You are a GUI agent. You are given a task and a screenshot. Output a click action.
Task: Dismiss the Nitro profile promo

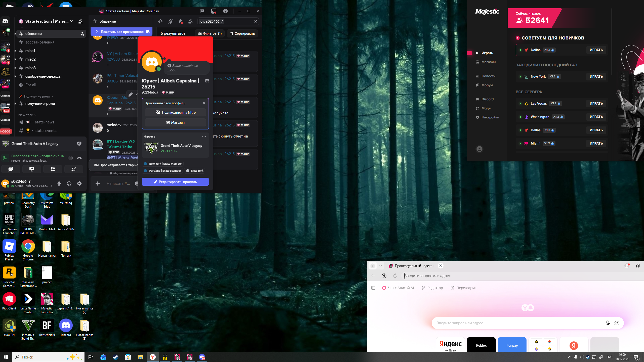click(204, 103)
